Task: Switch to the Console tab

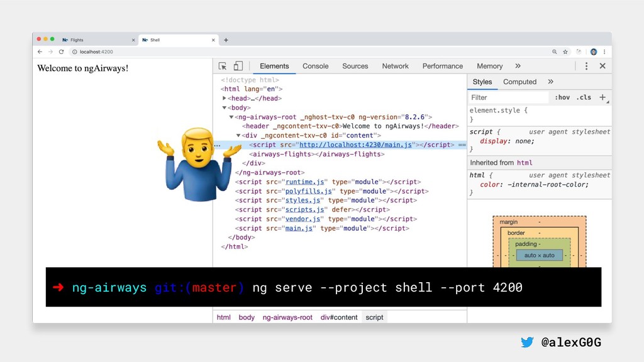Action: 316,66
